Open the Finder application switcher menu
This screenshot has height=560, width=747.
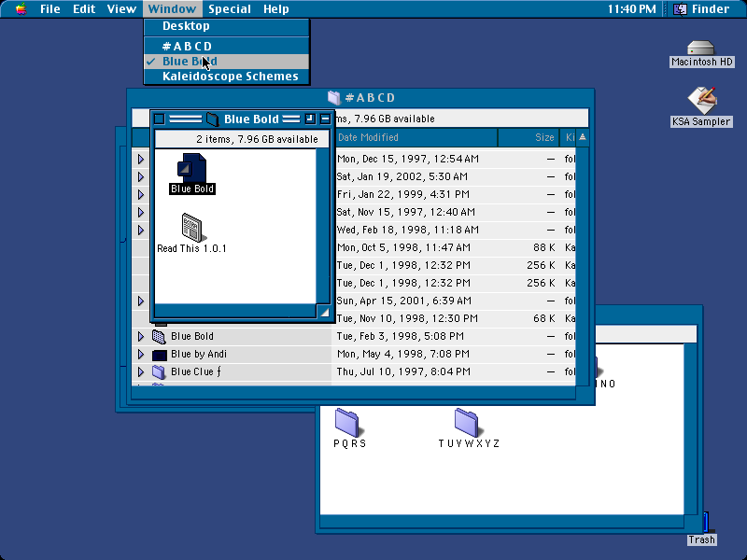click(x=702, y=9)
